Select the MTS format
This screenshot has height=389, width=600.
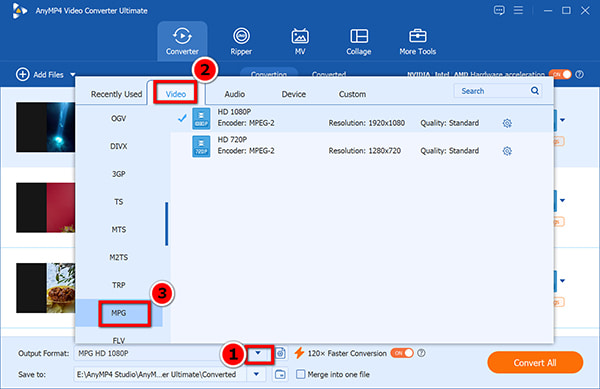coord(119,229)
